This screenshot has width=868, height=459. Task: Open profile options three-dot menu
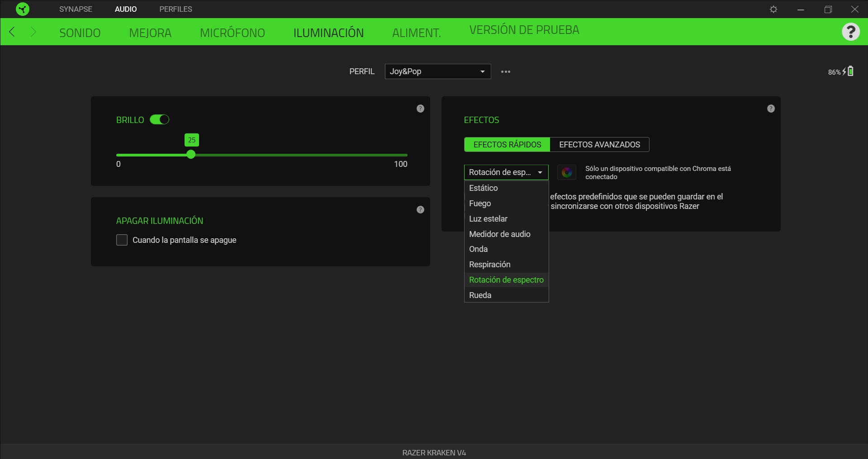pos(506,71)
